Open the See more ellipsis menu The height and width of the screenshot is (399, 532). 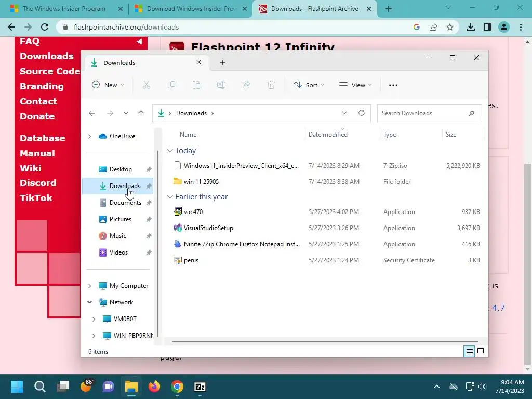pos(393,85)
